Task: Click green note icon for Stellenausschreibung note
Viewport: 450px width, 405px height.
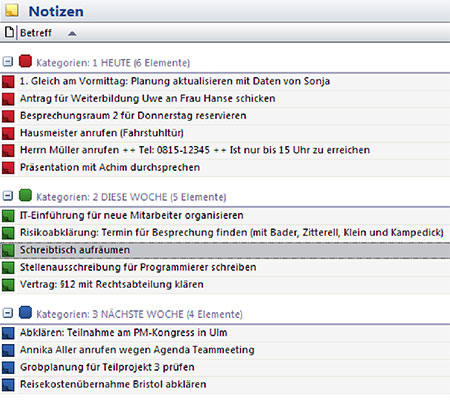Action: point(8,268)
